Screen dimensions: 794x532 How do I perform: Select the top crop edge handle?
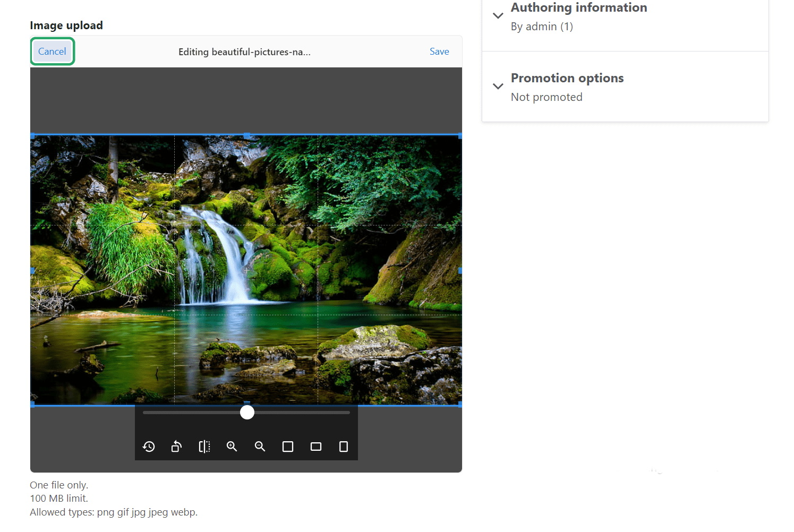click(246, 134)
